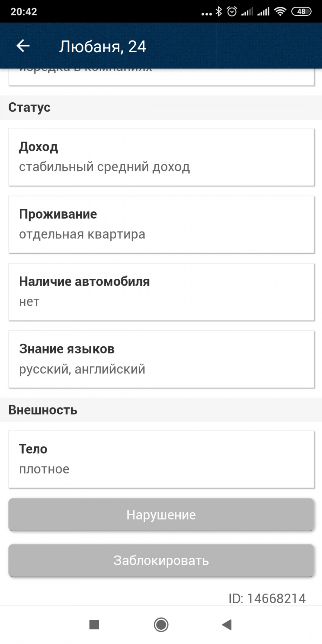Tap the Bluetooth status bar icon
The height and width of the screenshot is (644, 322).
coord(219,12)
